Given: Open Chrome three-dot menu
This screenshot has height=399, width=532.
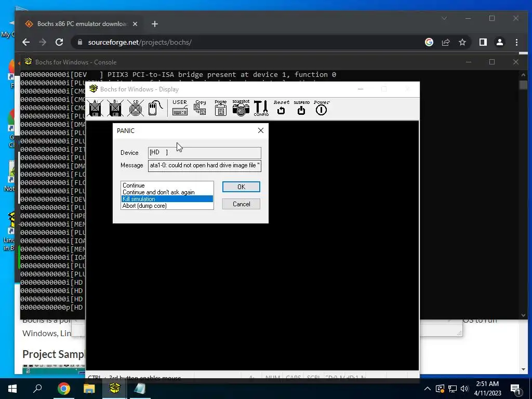Looking at the screenshot, I should point(516,42).
